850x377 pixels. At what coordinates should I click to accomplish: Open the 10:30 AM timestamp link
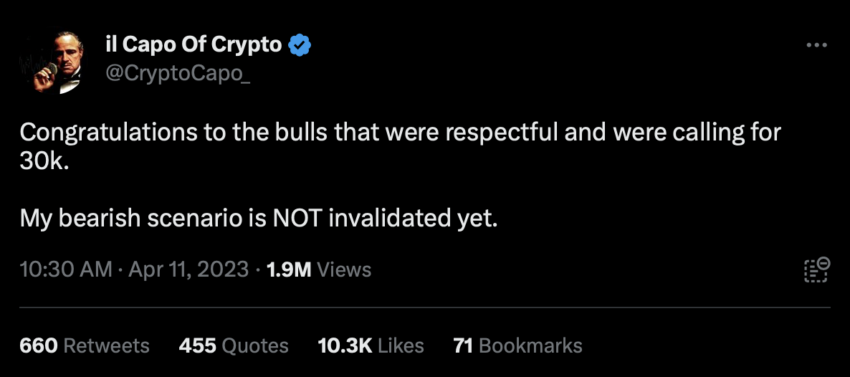coord(66,269)
